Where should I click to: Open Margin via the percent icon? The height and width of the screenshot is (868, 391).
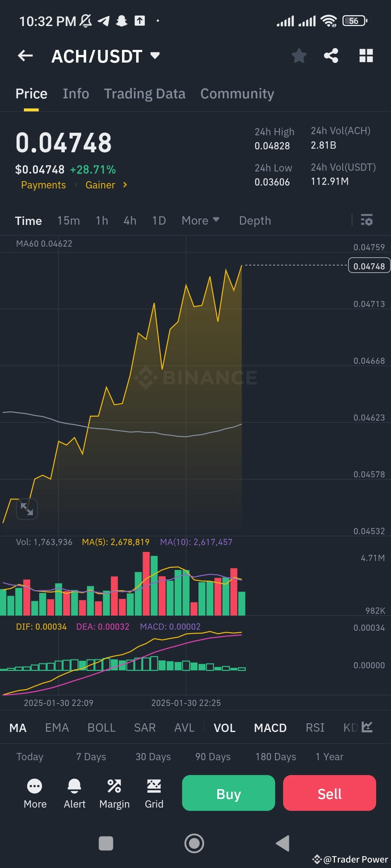point(114,793)
